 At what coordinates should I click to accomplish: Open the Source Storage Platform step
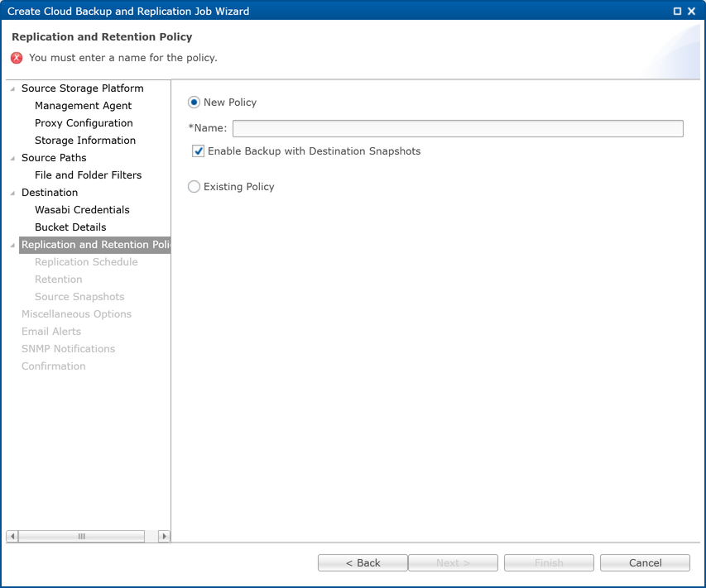[83, 88]
